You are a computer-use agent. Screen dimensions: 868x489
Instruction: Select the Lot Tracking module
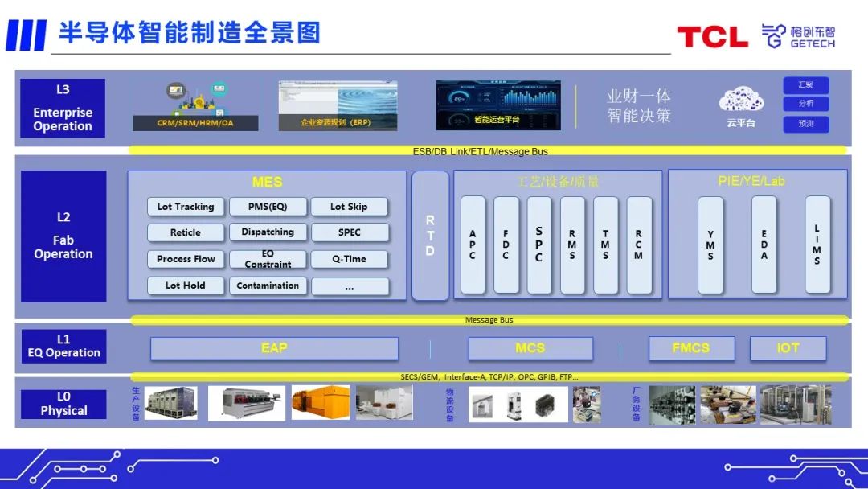[186, 207]
